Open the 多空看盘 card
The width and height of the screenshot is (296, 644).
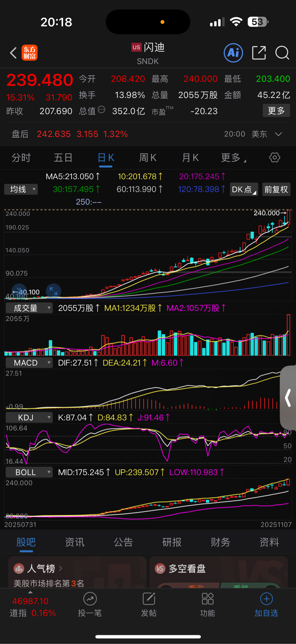(x=219, y=573)
